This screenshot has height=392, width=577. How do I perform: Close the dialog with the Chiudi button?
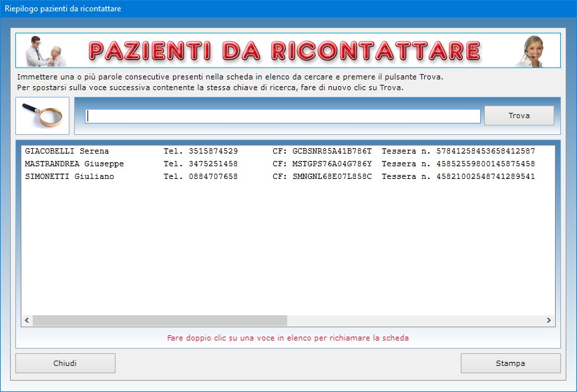(x=65, y=363)
